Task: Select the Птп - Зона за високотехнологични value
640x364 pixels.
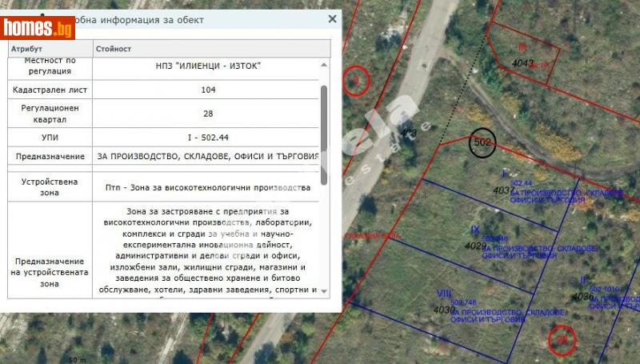Action: [208, 188]
